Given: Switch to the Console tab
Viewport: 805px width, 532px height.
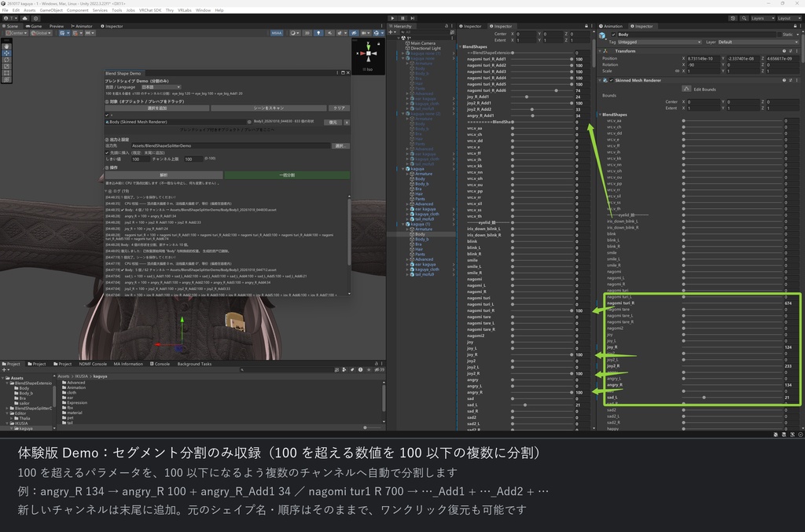Looking at the screenshot, I should [x=160, y=364].
